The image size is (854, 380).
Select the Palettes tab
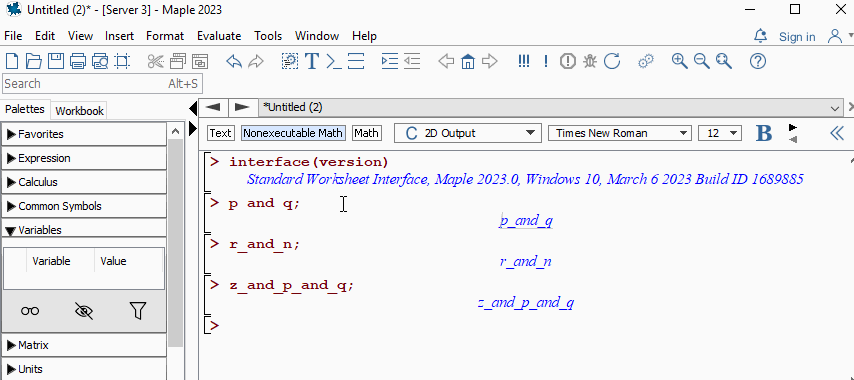click(x=25, y=109)
